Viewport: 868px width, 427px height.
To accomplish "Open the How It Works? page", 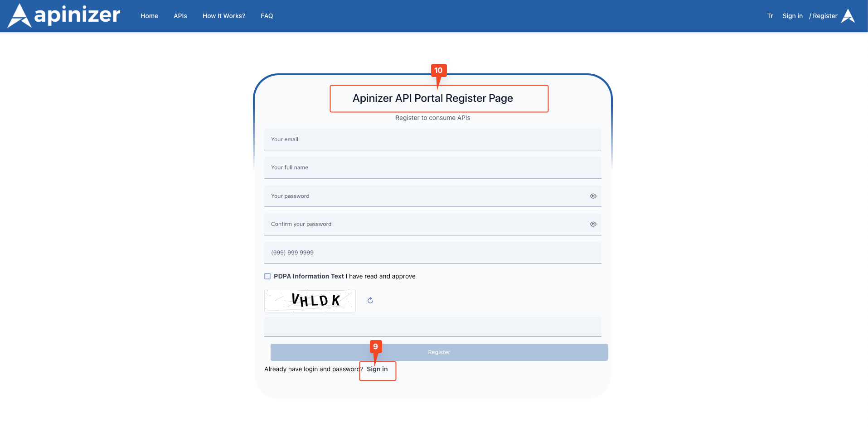I will tap(223, 16).
